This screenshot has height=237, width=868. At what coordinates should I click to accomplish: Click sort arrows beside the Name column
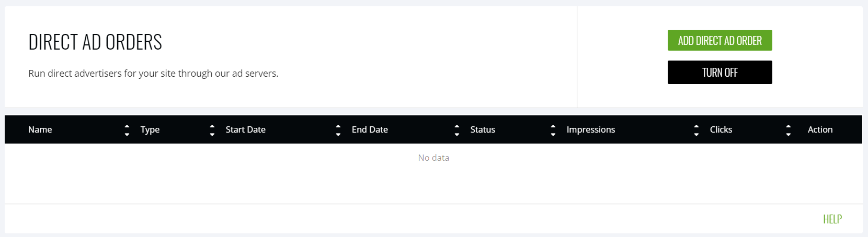(x=127, y=130)
